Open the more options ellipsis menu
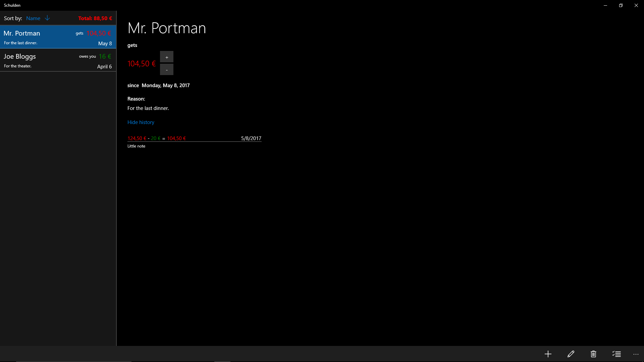644x362 pixels. pyautogui.click(x=636, y=354)
